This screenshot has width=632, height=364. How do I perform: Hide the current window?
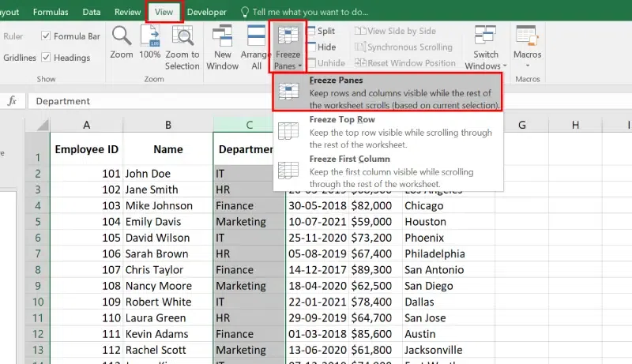click(x=322, y=47)
